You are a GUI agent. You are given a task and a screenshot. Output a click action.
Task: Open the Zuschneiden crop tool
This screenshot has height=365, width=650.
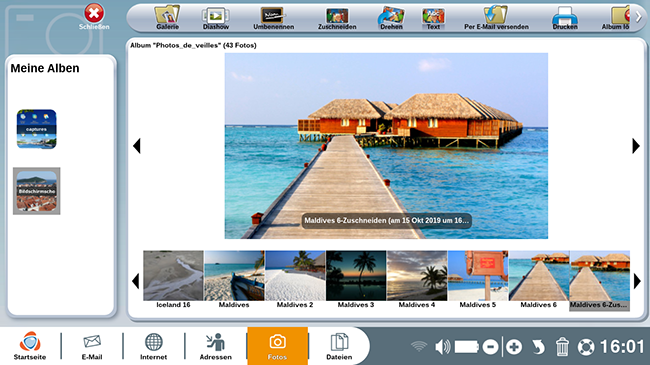click(x=337, y=17)
